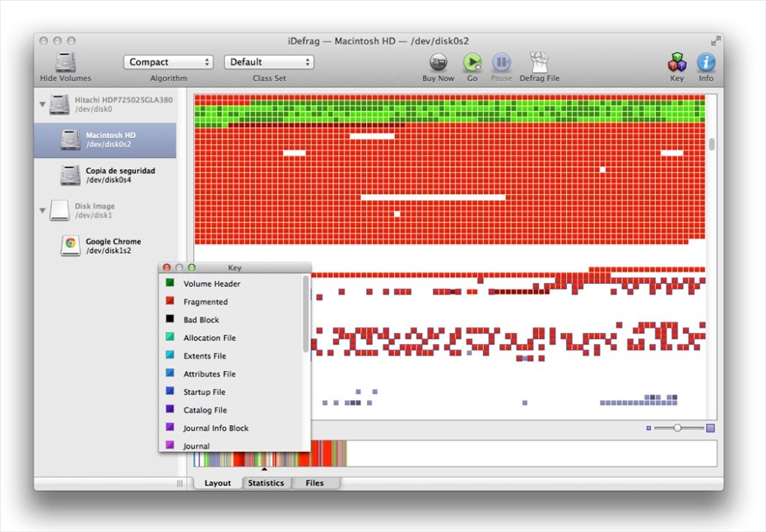The width and height of the screenshot is (766, 532).
Task: Click the Allocation File label
Action: (210, 337)
